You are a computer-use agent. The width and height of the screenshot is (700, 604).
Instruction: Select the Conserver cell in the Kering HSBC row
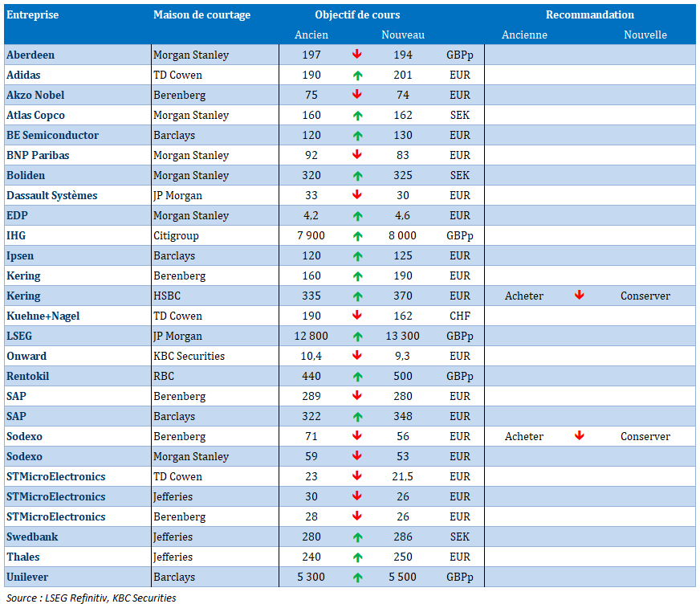[x=645, y=296]
